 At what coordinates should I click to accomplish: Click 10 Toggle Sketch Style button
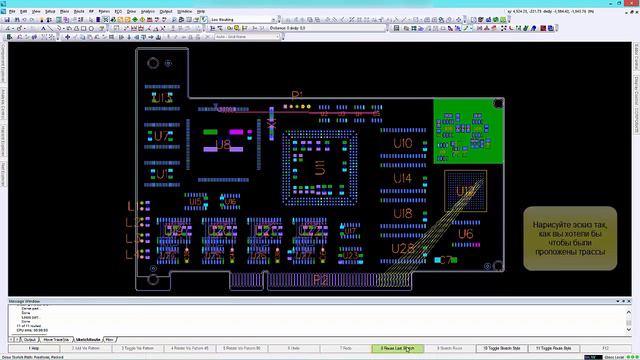click(x=502, y=349)
